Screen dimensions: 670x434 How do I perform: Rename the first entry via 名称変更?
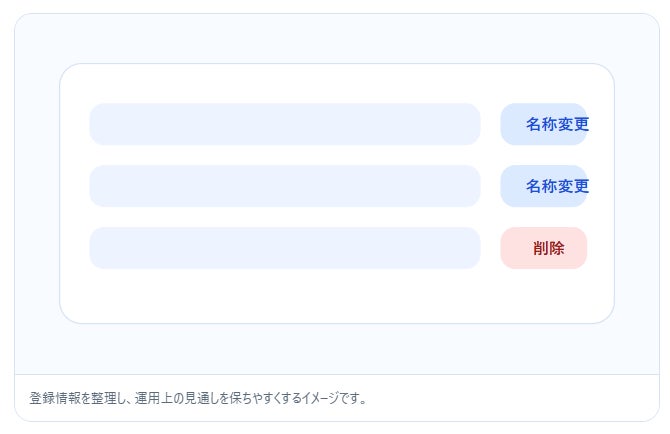[544, 124]
